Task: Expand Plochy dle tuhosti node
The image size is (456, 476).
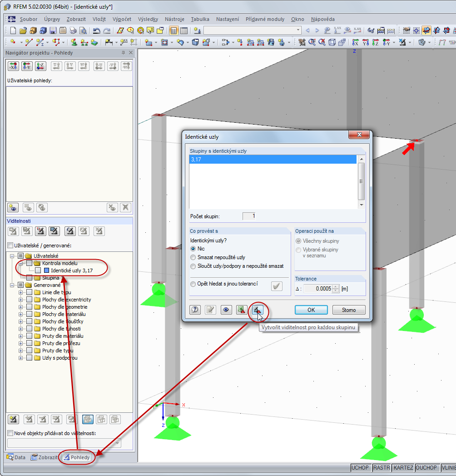Action: click(20, 329)
